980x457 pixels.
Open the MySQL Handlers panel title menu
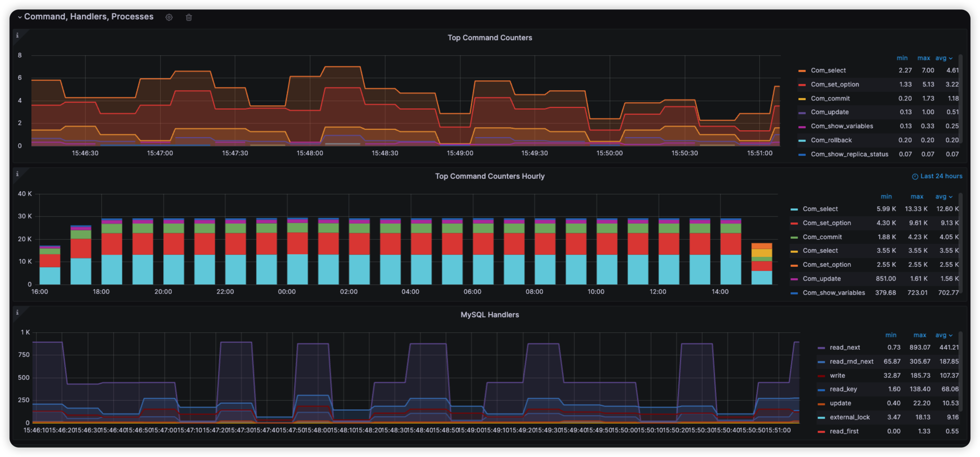(490, 315)
